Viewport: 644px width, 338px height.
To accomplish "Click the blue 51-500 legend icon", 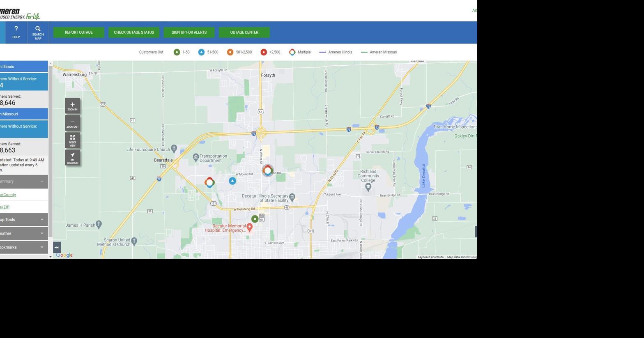I will pyautogui.click(x=201, y=52).
